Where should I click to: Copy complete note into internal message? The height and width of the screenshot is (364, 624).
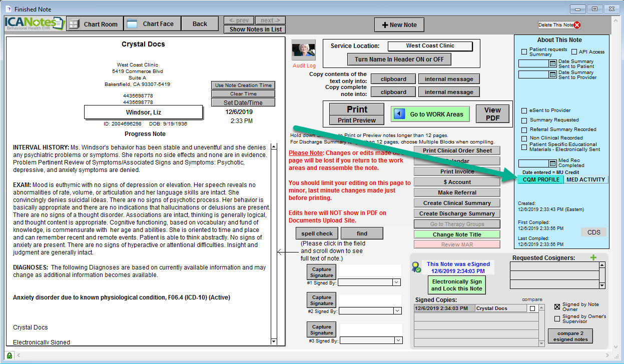[449, 92]
